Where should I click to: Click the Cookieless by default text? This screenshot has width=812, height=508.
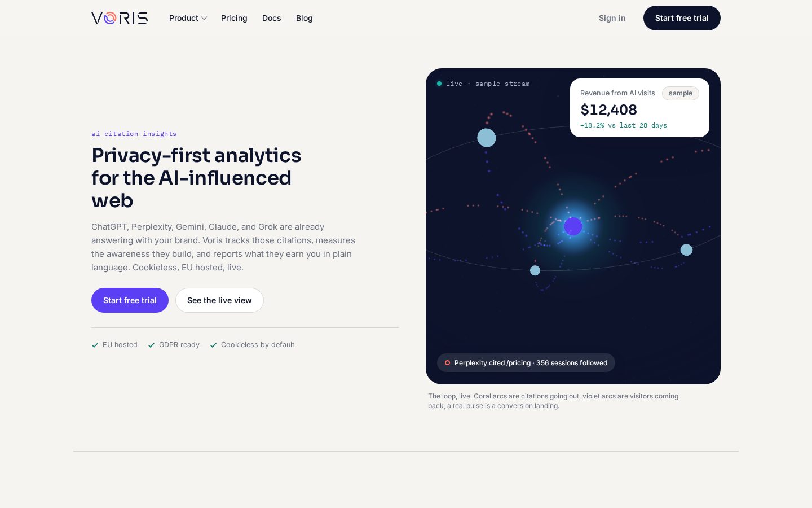(258, 345)
